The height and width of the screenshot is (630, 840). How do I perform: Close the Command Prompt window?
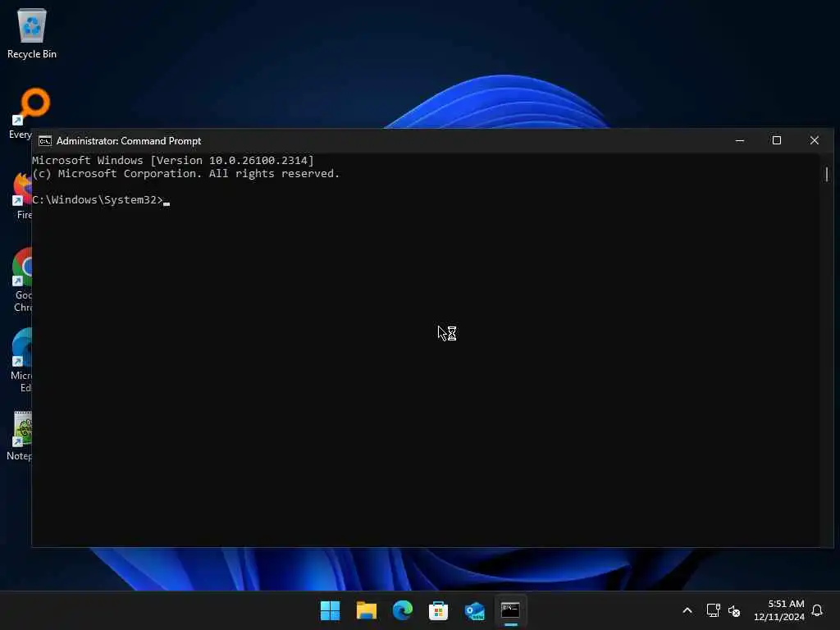(x=815, y=140)
